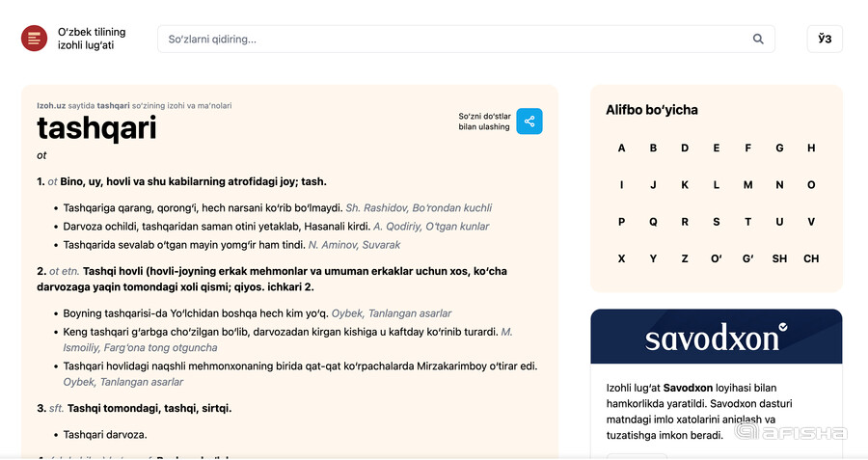Select letter A in the alphabet index
Image resolution: width=868 pixels, height=460 pixels.
point(621,148)
